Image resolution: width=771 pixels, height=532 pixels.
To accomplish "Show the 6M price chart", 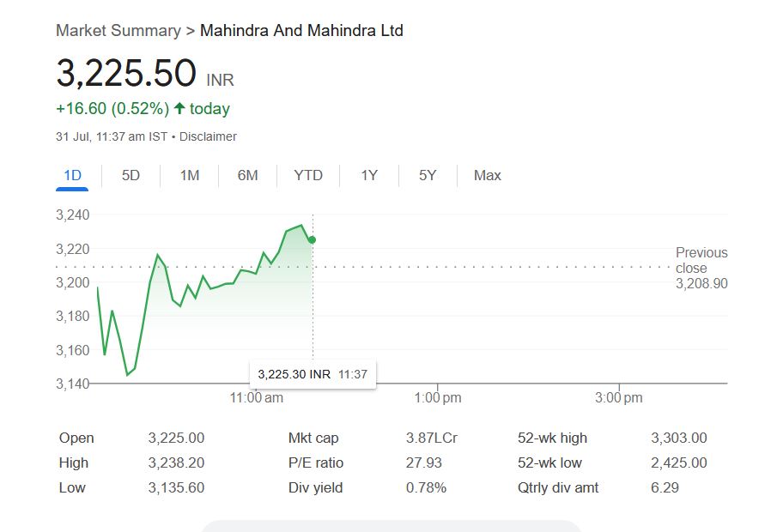I will tap(247, 175).
